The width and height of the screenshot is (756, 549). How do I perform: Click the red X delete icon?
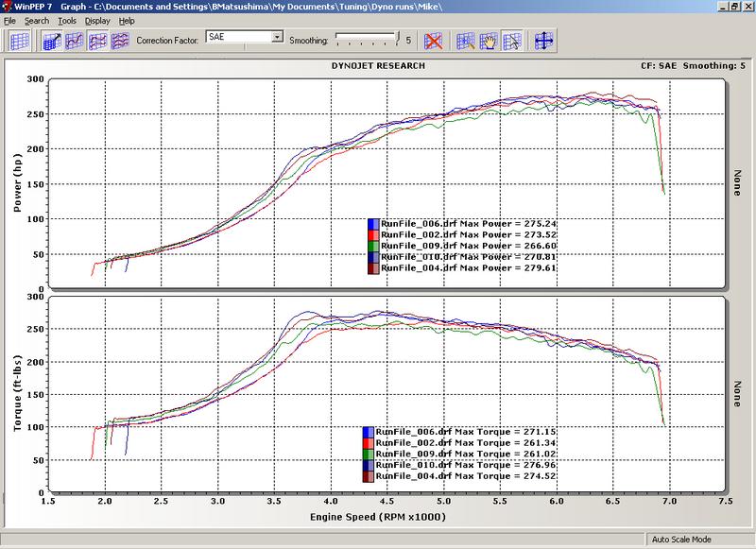click(x=434, y=41)
